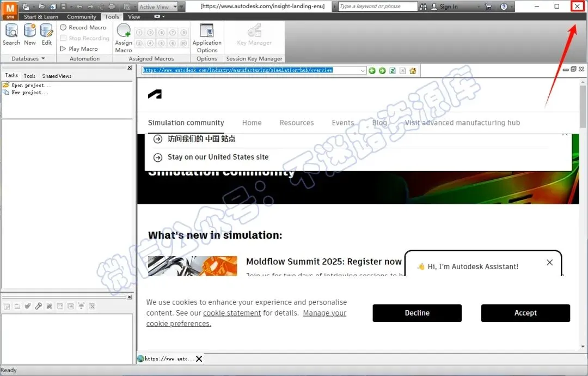Open Home in the page navigation
This screenshot has height=376, width=588.
click(x=252, y=123)
